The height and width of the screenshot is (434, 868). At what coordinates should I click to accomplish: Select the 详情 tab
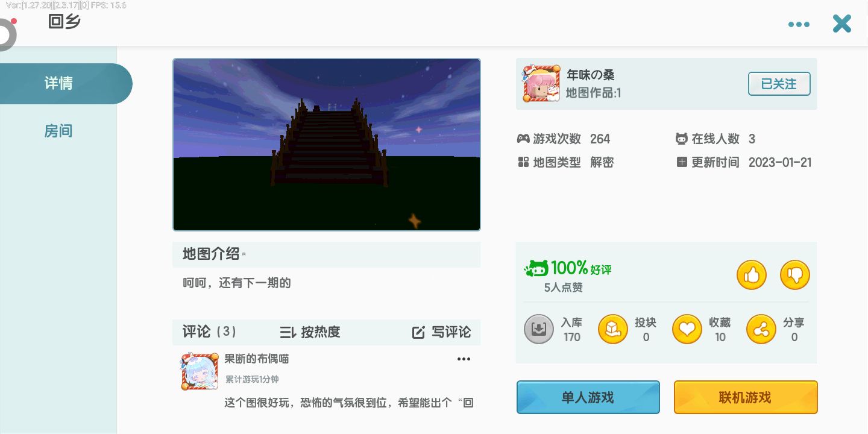[x=58, y=84]
